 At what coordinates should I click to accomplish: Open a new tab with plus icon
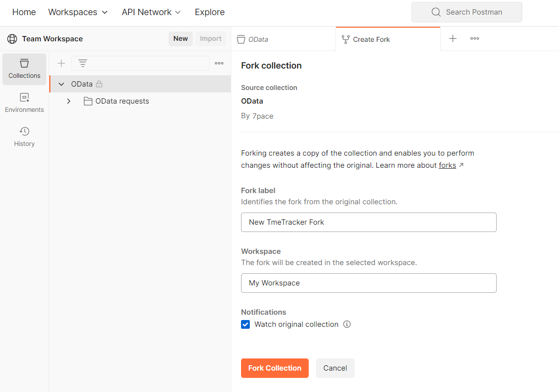click(453, 38)
